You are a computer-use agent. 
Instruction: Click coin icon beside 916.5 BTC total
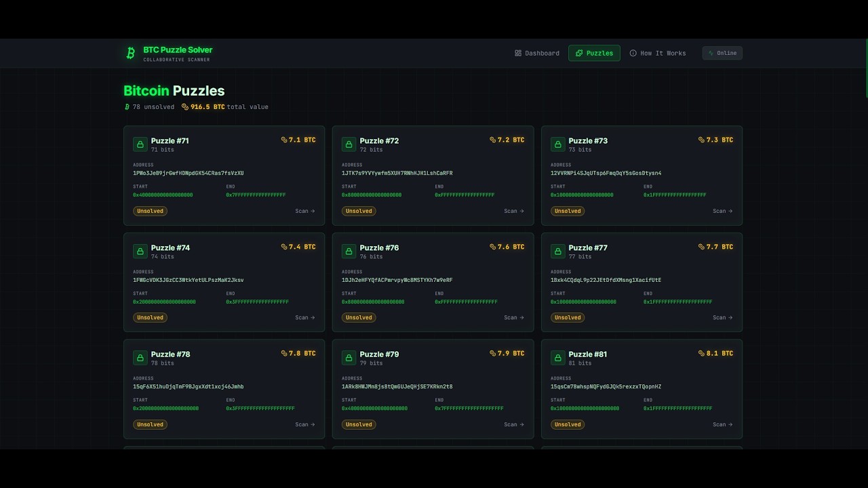click(185, 107)
